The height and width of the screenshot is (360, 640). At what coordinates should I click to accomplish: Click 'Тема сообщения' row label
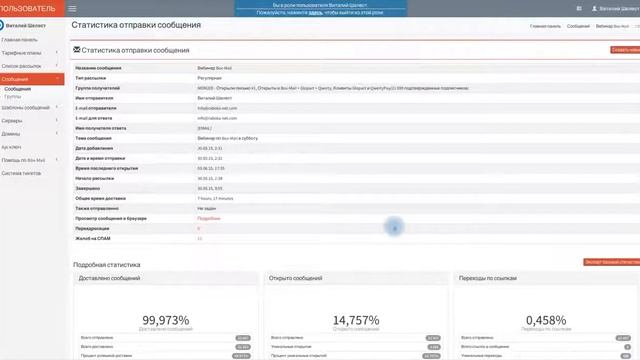[93, 138]
